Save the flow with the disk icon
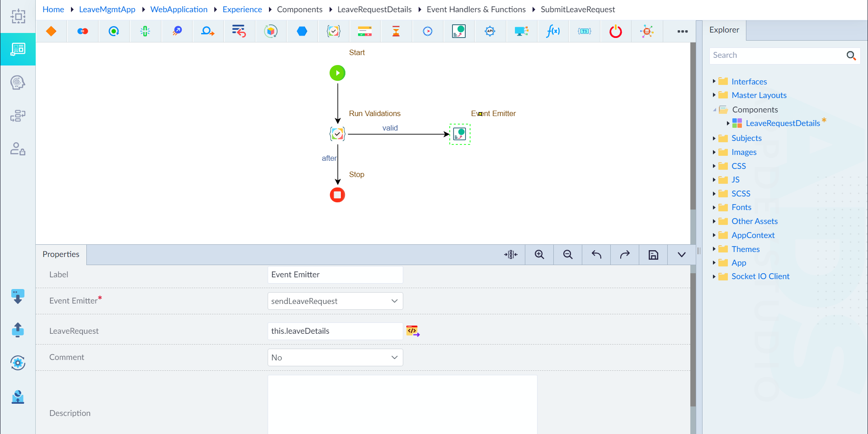The height and width of the screenshot is (434, 868). click(653, 255)
